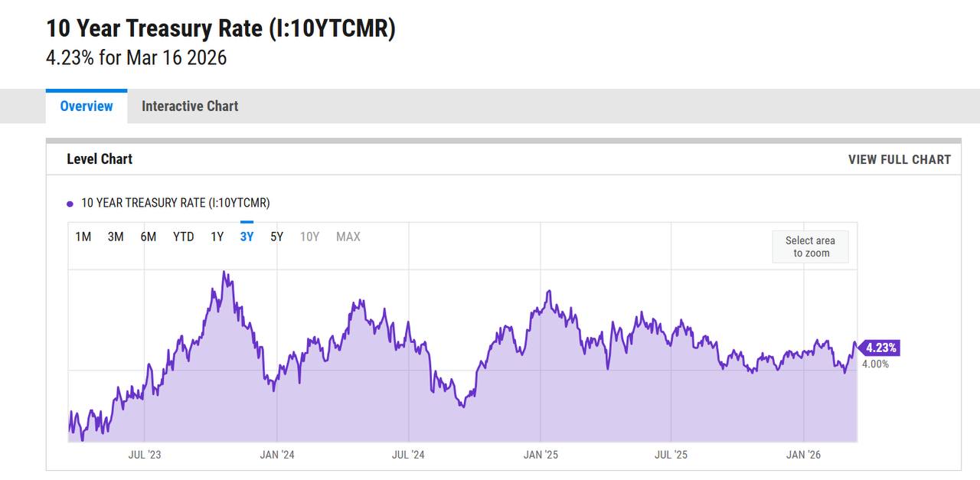Select the 1Y range option

[x=217, y=237]
